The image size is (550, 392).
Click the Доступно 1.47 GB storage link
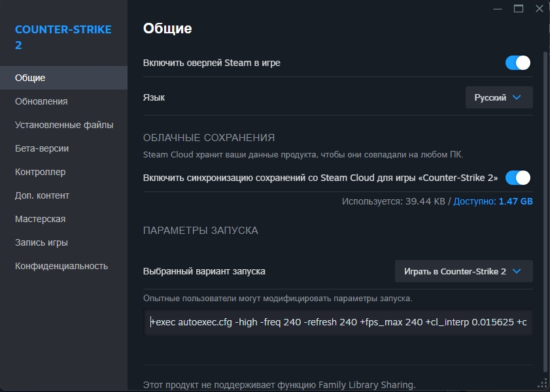(x=493, y=201)
